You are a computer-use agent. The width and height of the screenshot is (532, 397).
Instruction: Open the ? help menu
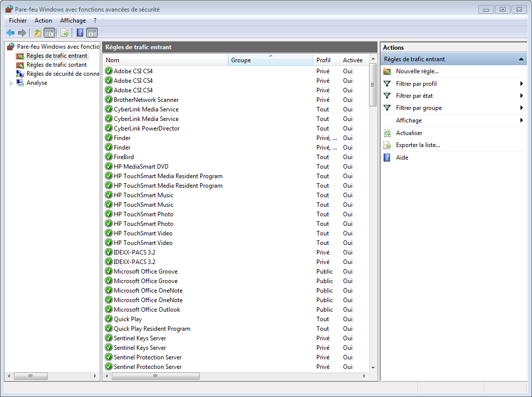95,21
